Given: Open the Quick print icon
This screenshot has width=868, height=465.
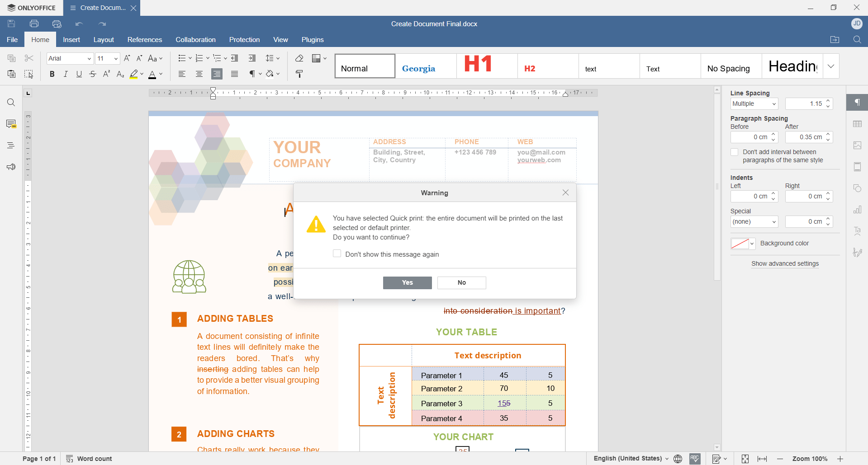Looking at the screenshot, I should (57, 23).
